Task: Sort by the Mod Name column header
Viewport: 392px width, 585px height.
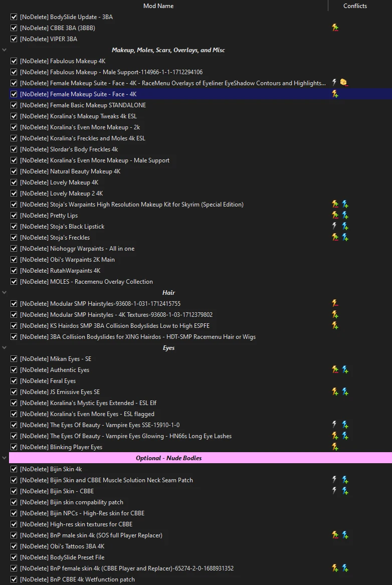Action: click(x=158, y=6)
